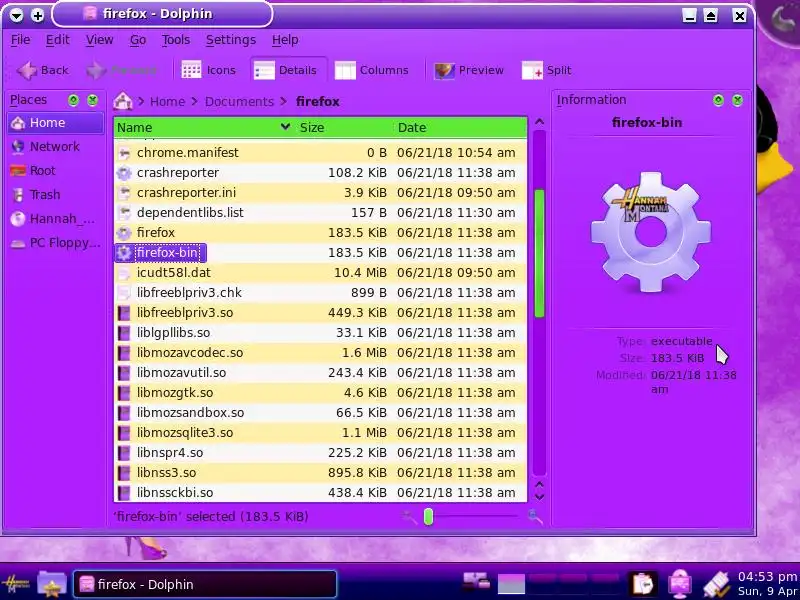Click the liblgpllibs.so library icon
Screen dimensions: 800x600
pos(124,333)
